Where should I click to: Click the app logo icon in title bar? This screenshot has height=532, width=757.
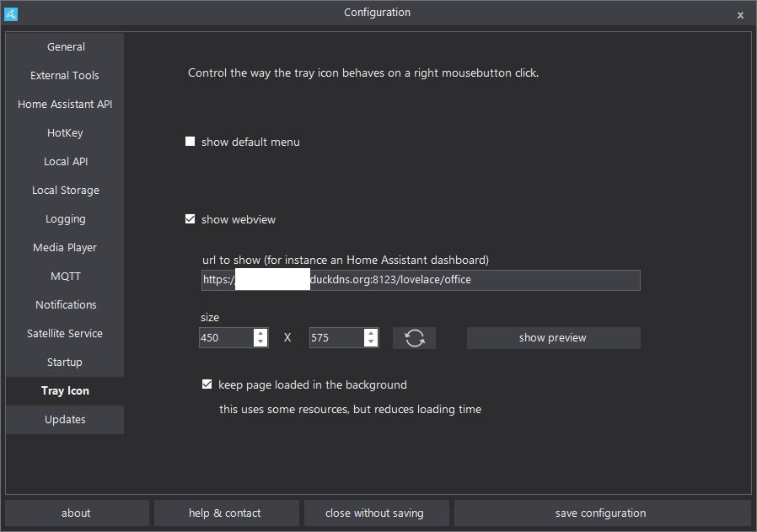11,14
